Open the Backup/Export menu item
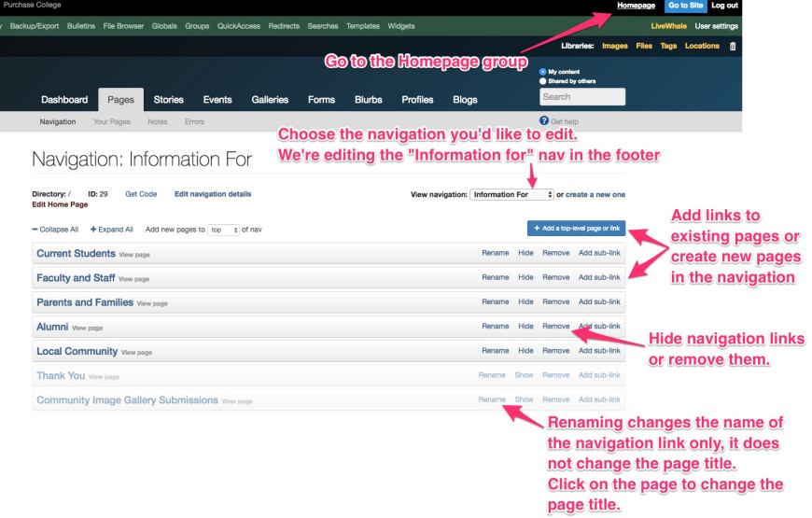The width and height of the screenshot is (812, 518). click(x=35, y=26)
